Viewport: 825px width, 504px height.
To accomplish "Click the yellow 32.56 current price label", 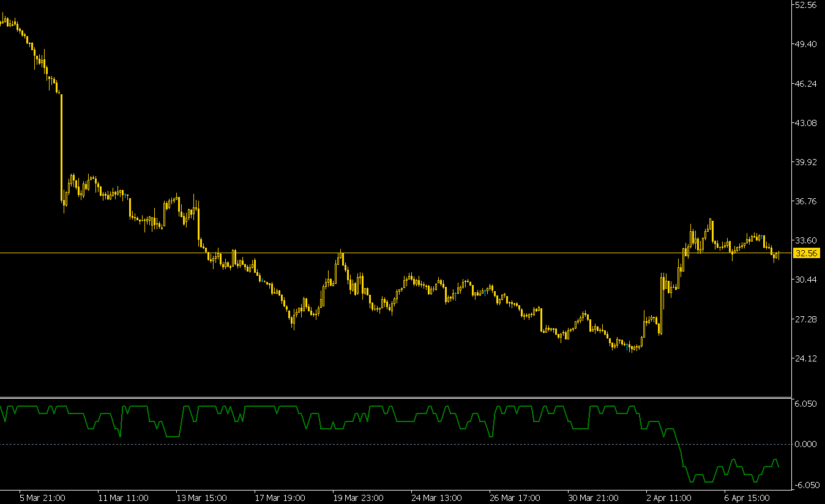I will 805,253.
